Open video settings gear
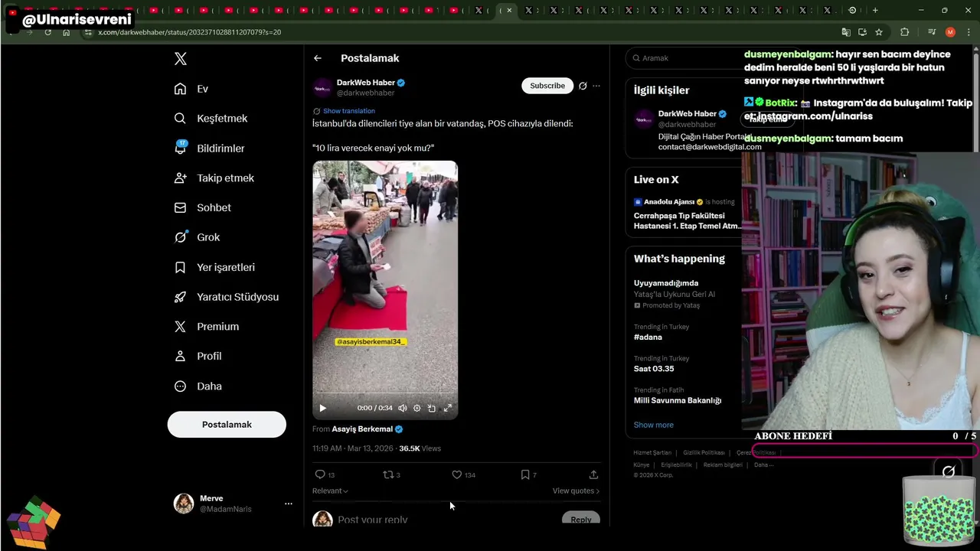Screen dimensions: 980x551 tap(417, 408)
